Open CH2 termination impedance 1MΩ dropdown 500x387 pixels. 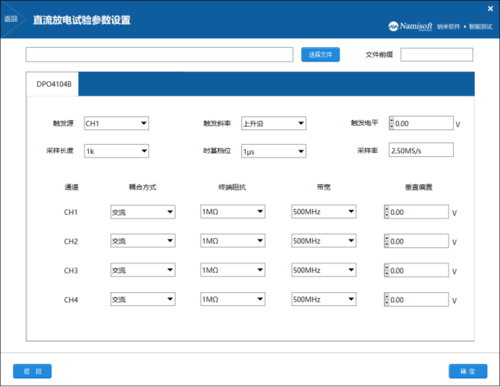(x=233, y=241)
